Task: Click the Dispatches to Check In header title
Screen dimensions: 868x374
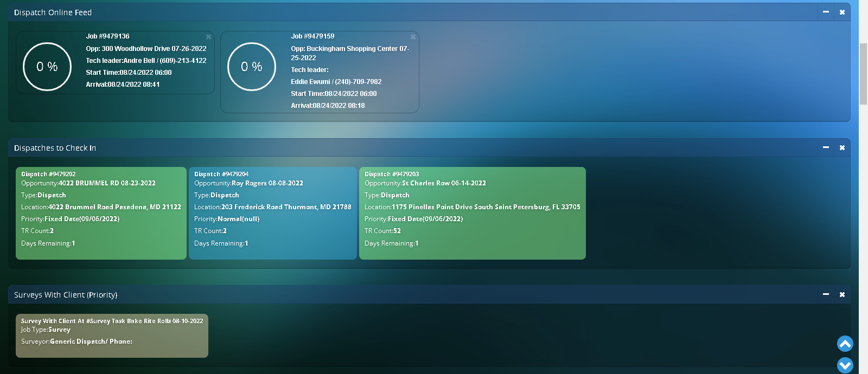Action: point(55,148)
